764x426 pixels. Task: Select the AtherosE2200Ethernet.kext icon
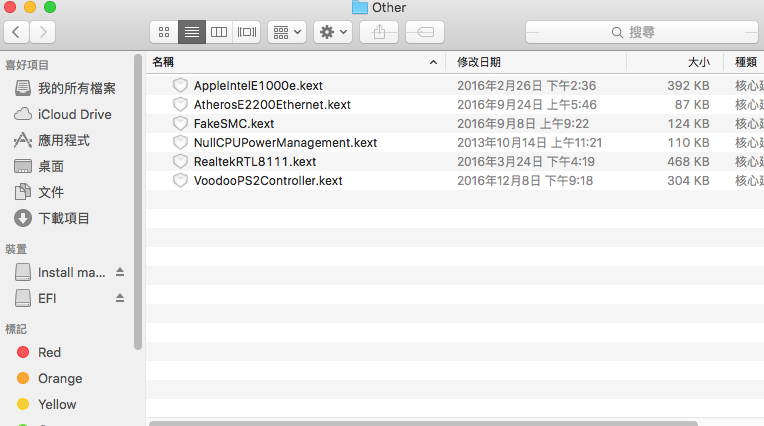(x=180, y=104)
